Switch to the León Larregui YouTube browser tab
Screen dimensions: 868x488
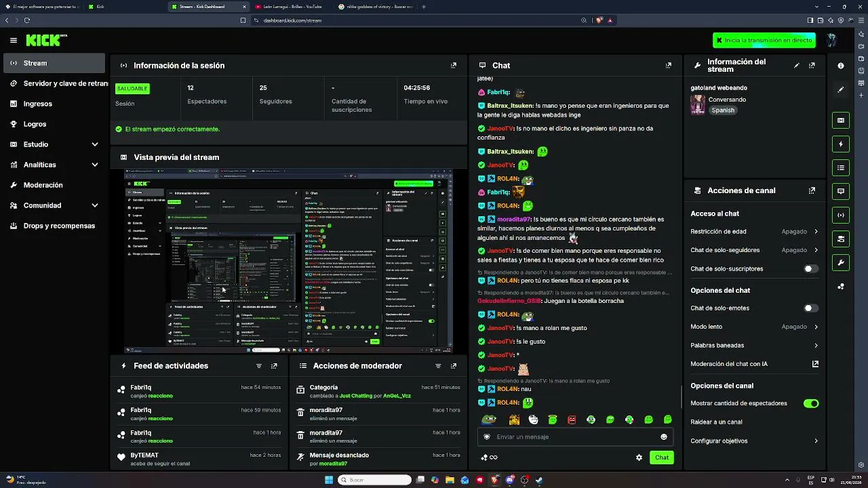(x=292, y=7)
